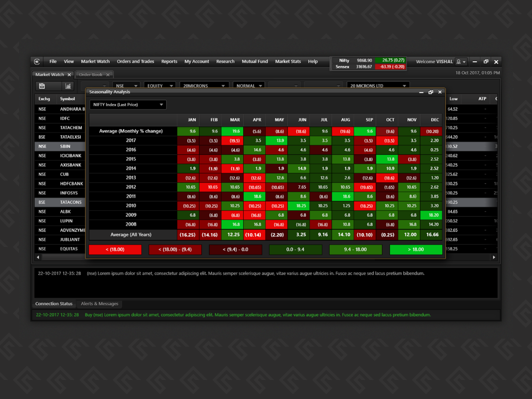Close the Market Watch tab
The height and width of the screenshot is (399, 532).
(69, 75)
